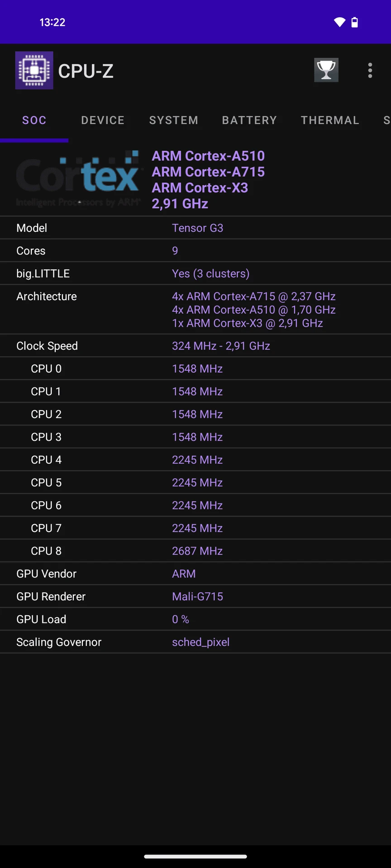
Task: Tap the CPU 8 value 2687 MHz
Action: [197, 551]
